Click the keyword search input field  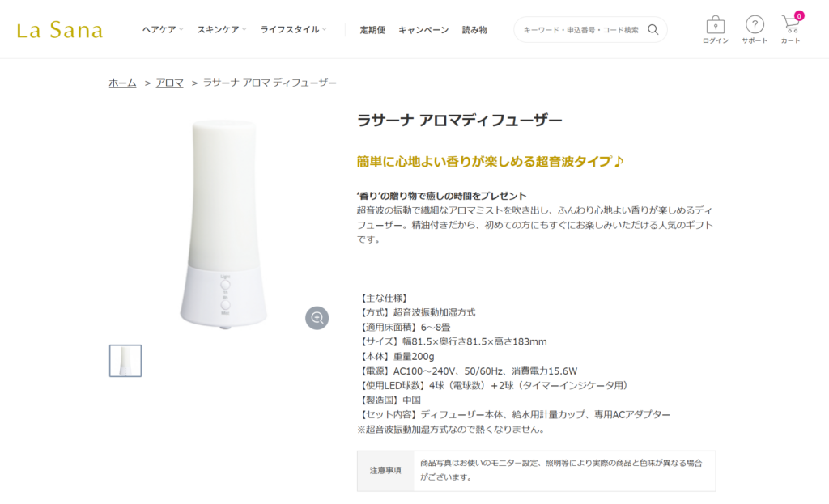click(580, 30)
